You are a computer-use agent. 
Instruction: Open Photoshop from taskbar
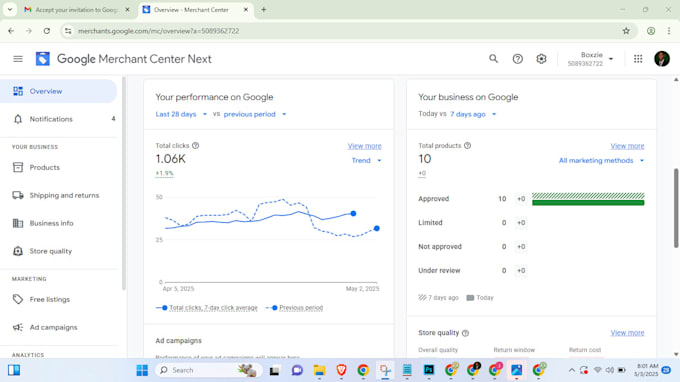pos(429,370)
